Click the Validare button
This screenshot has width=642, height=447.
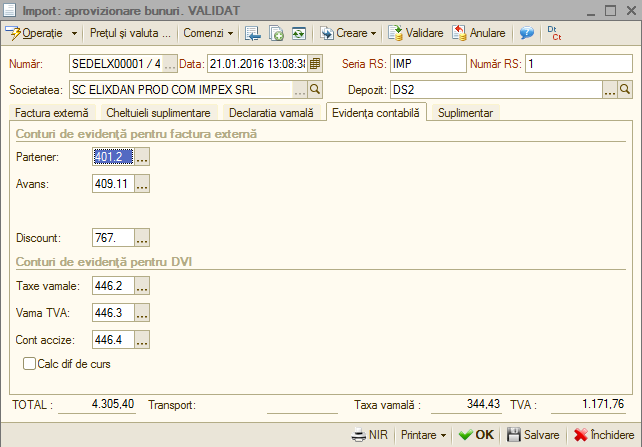[416, 33]
